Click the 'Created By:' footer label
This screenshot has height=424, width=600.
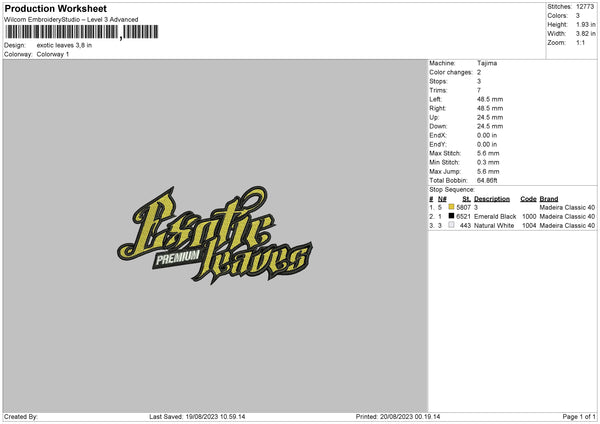pyautogui.click(x=21, y=417)
